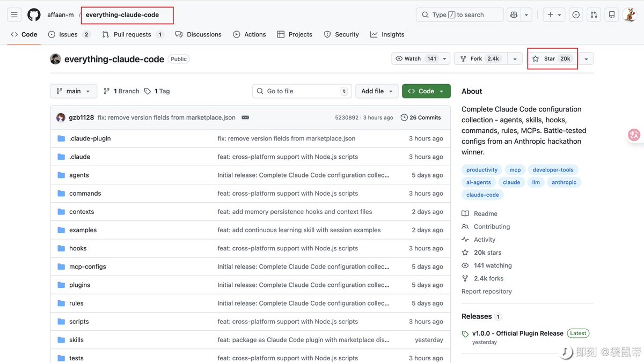
Task: Open the Add file dropdown
Action: click(377, 91)
